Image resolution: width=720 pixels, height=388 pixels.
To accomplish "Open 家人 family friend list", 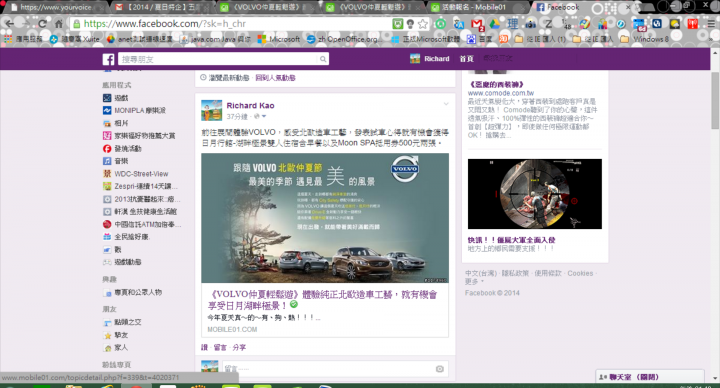I will (x=116, y=348).
